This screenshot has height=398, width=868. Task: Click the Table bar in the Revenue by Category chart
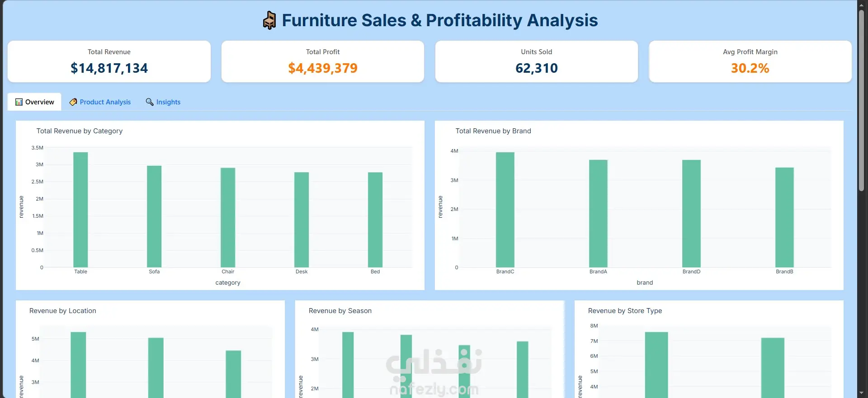tap(80, 210)
